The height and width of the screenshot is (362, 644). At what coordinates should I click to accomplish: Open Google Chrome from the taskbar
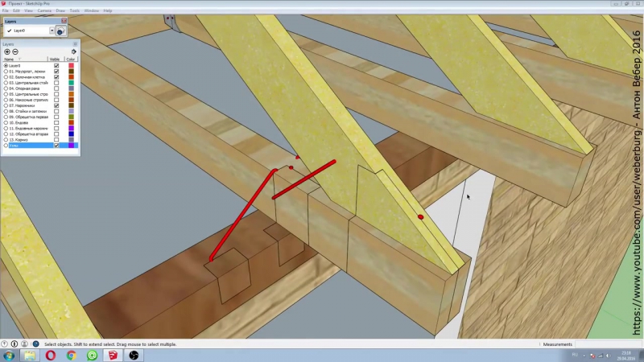[72, 355]
